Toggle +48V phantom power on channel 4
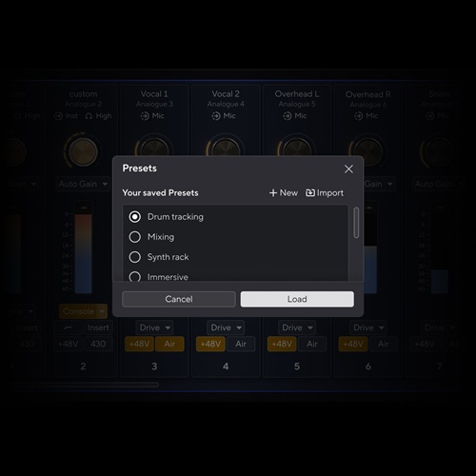Image resolution: width=476 pixels, height=476 pixels. [210, 344]
